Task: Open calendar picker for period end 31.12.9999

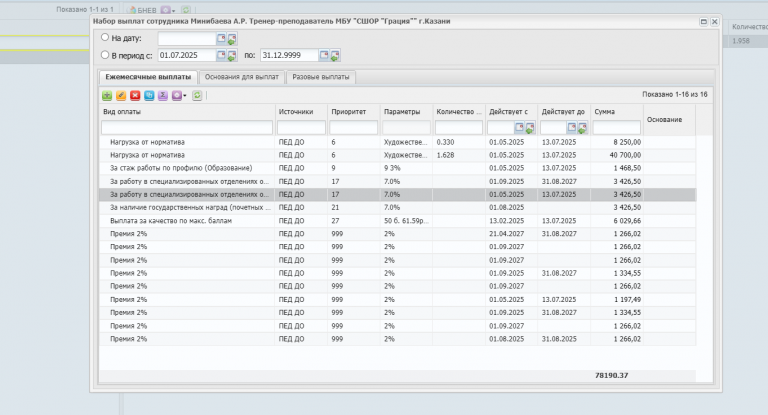Action: [324, 55]
